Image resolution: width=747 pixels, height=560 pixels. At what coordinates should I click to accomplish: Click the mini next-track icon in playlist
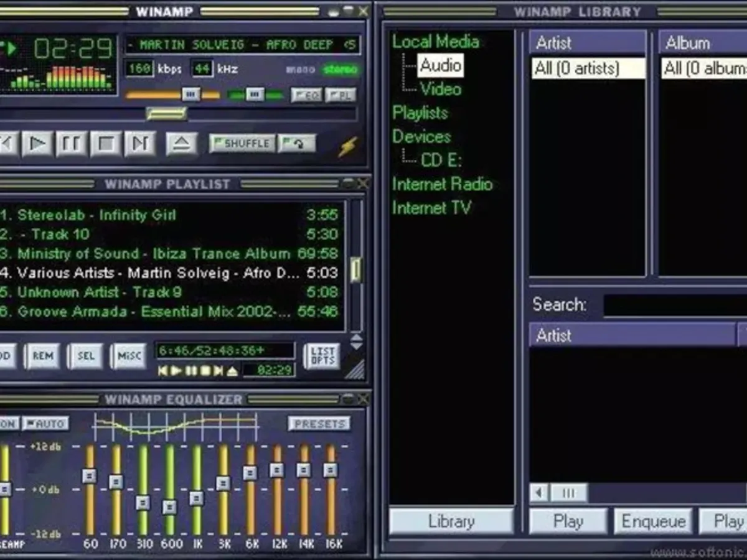coord(218,371)
